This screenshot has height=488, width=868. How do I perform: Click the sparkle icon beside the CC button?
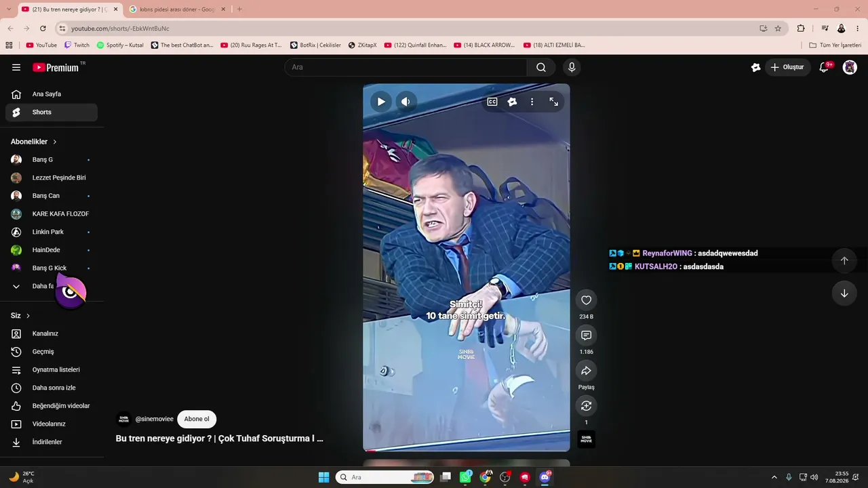tap(512, 102)
